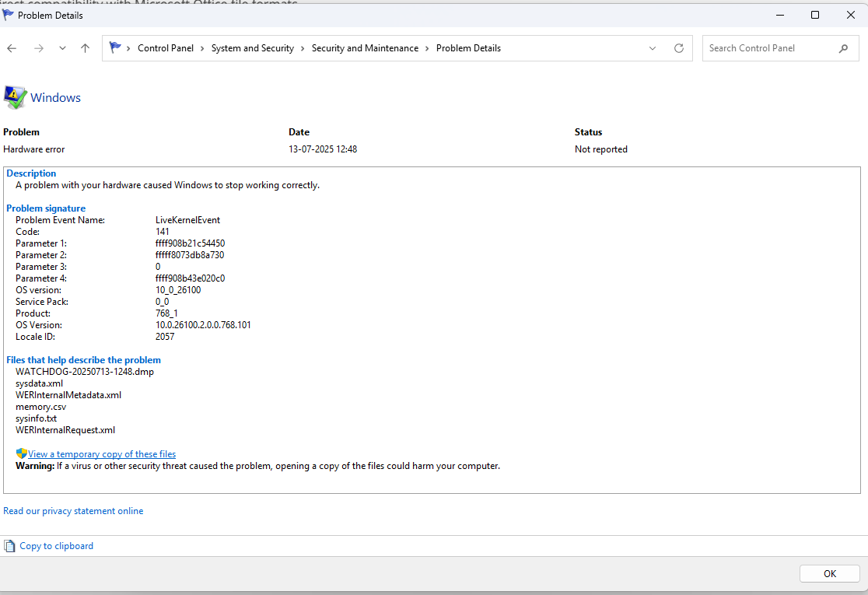Minimize the Problem Details window

tap(780, 15)
